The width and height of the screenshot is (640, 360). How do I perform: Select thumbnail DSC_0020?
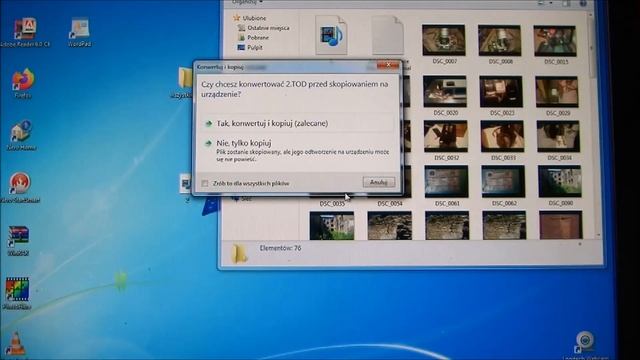pos(445,91)
